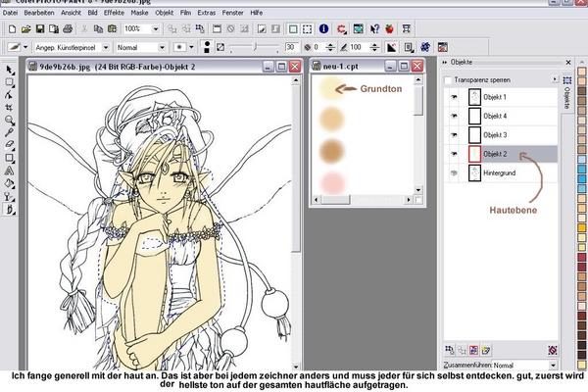Viewport: 588px width, 392px height.
Task: Select the Objekt 4 layer row
Action: click(501, 116)
